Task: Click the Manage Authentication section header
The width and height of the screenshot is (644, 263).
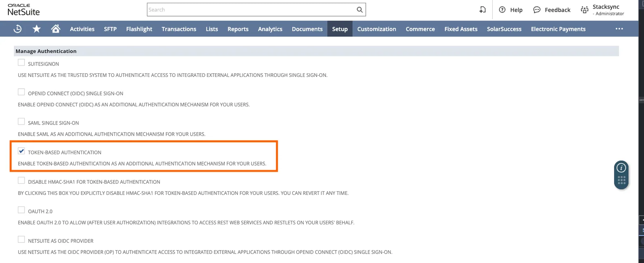Action: tap(316, 51)
